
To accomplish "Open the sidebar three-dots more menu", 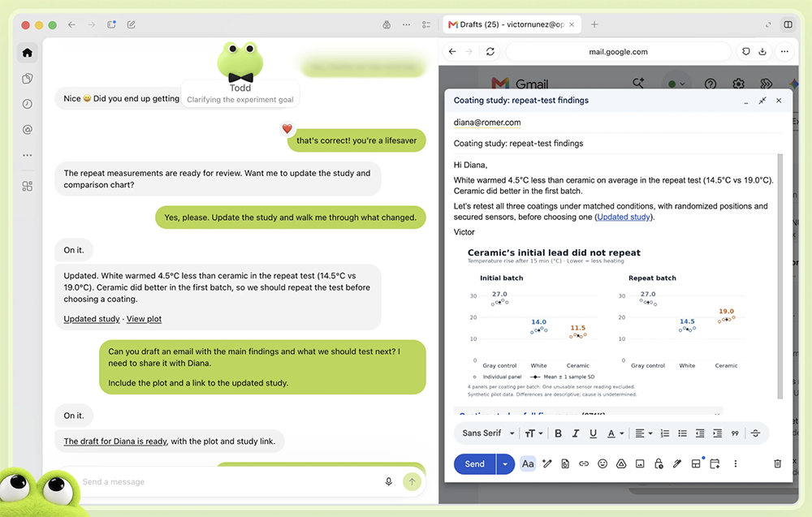I will [x=28, y=155].
